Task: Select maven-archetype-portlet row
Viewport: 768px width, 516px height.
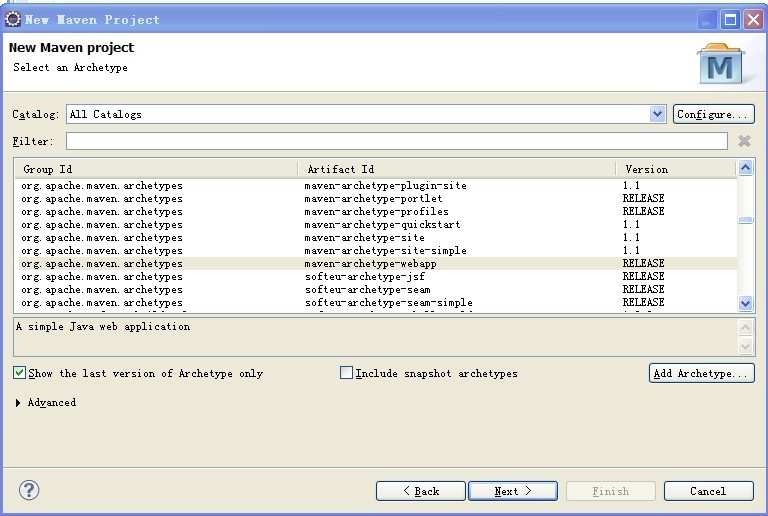Action: click(377, 198)
